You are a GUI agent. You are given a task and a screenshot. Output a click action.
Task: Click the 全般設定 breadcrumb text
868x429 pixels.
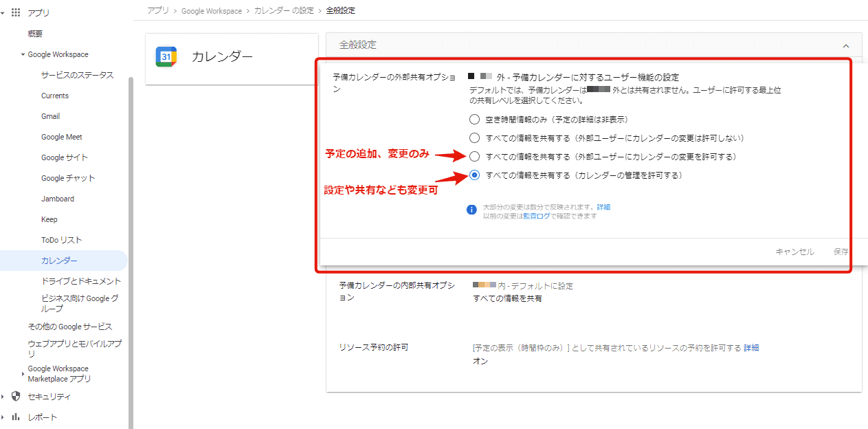[x=340, y=11]
